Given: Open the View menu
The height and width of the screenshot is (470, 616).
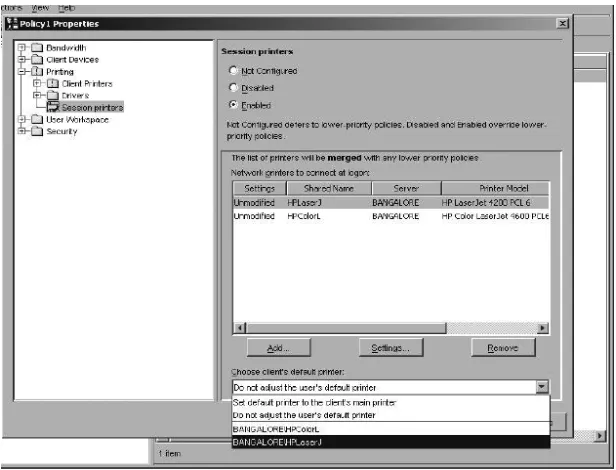Looking at the screenshot, I should 40,7.
